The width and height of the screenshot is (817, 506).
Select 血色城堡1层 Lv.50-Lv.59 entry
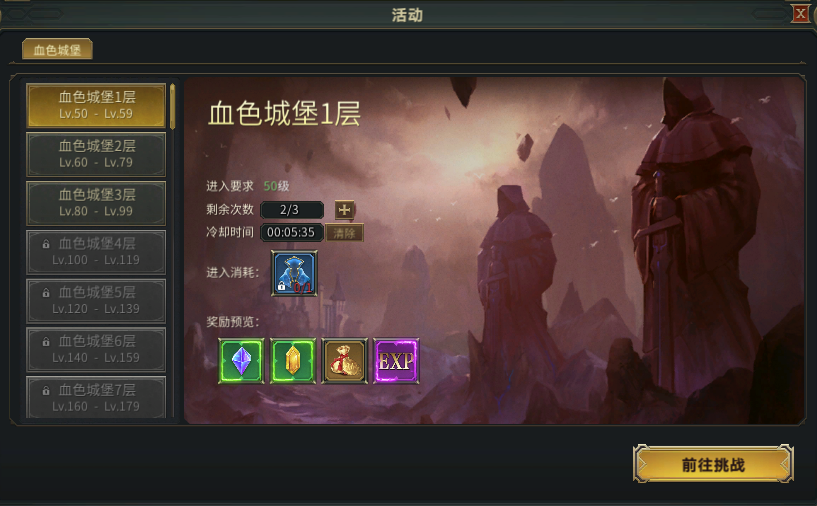[96, 105]
